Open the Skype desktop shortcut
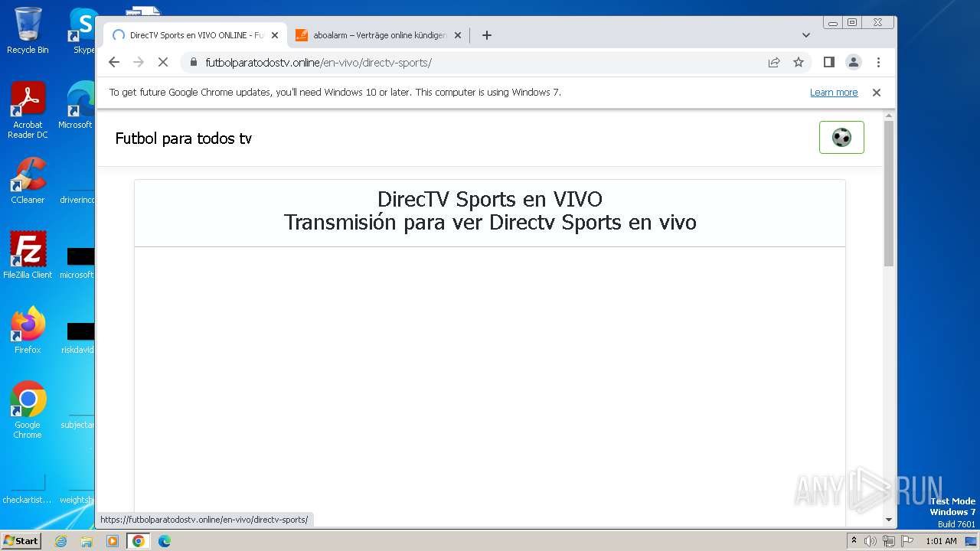This screenshot has width=980, height=551. click(x=83, y=31)
